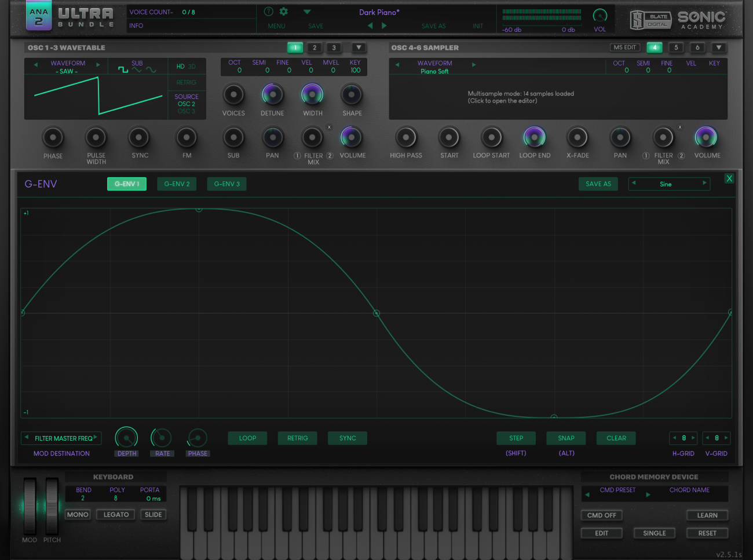Image resolution: width=753 pixels, height=560 pixels.
Task: Select oscillator tab 3
Action: click(x=334, y=47)
